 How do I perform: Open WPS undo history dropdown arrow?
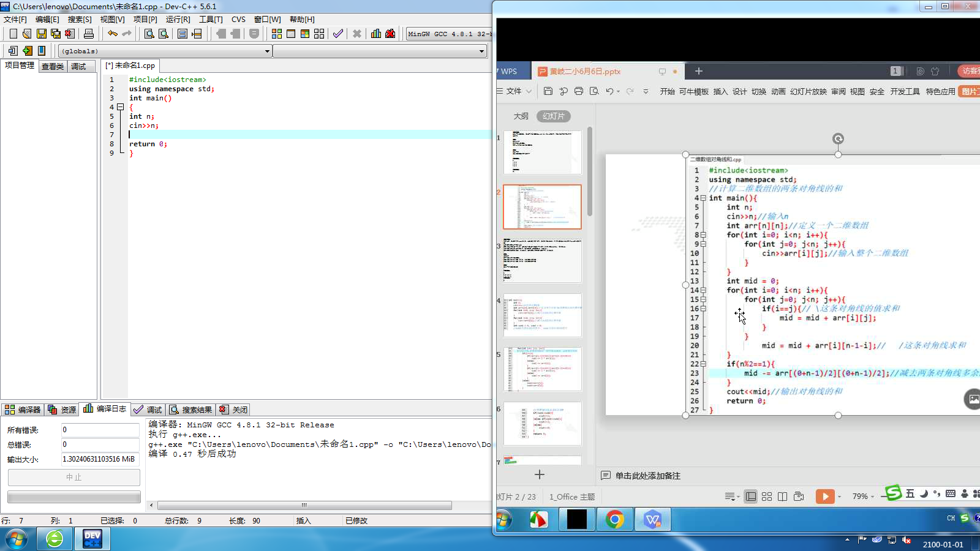tap(618, 91)
